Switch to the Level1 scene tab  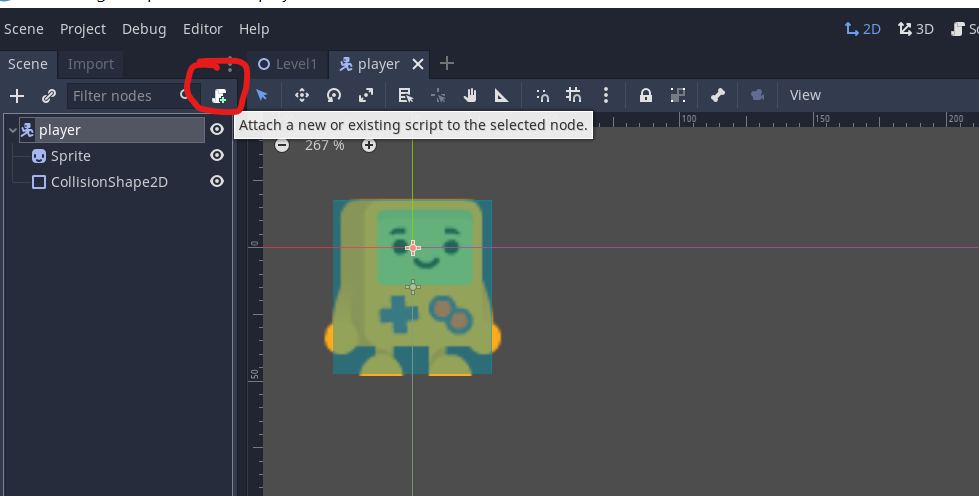coord(287,64)
